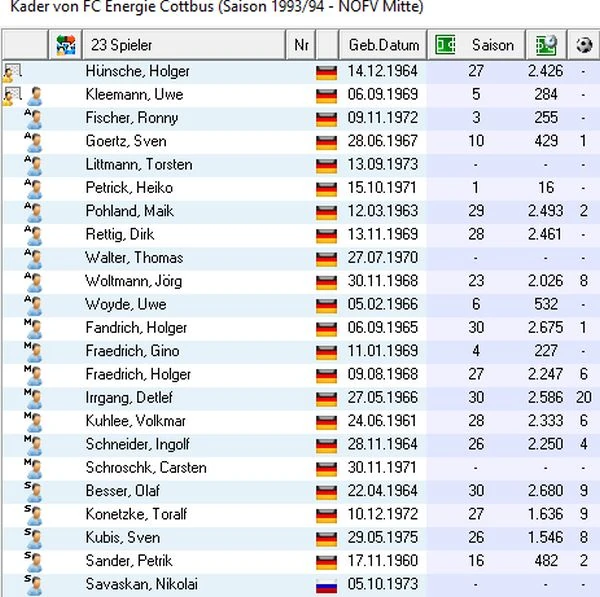600x597 pixels.
Task: Click the minutes value '1.636'
Action: click(545, 514)
